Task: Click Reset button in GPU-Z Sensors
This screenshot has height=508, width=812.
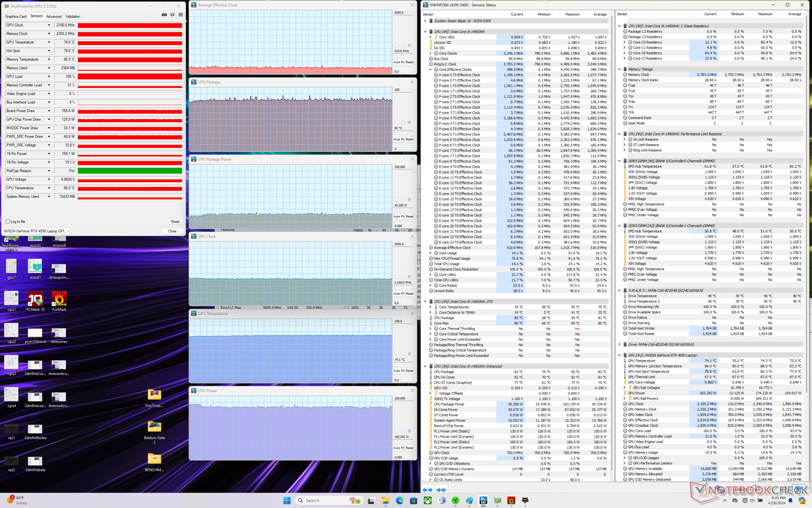Action: (x=175, y=221)
